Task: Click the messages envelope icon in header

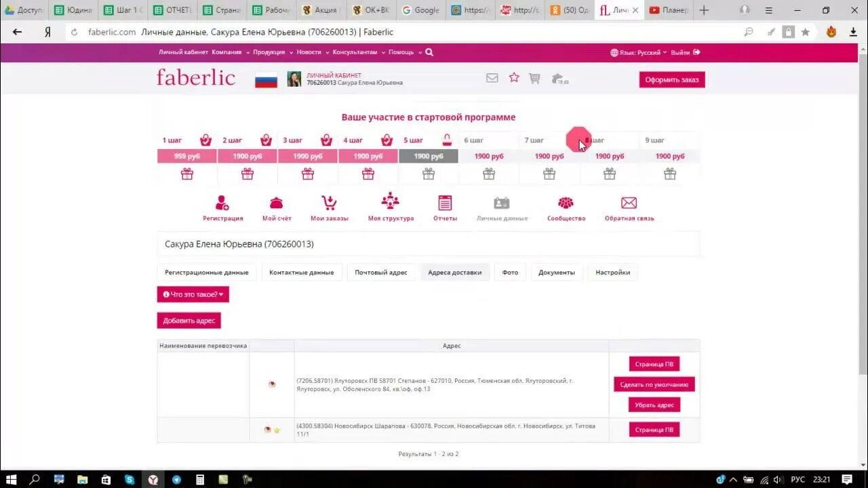Action: point(492,78)
